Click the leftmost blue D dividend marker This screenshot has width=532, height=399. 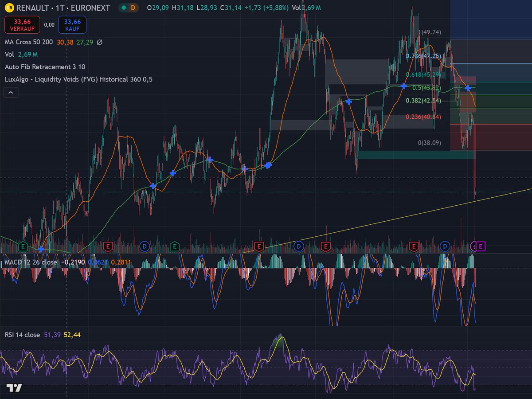[x=145, y=246]
